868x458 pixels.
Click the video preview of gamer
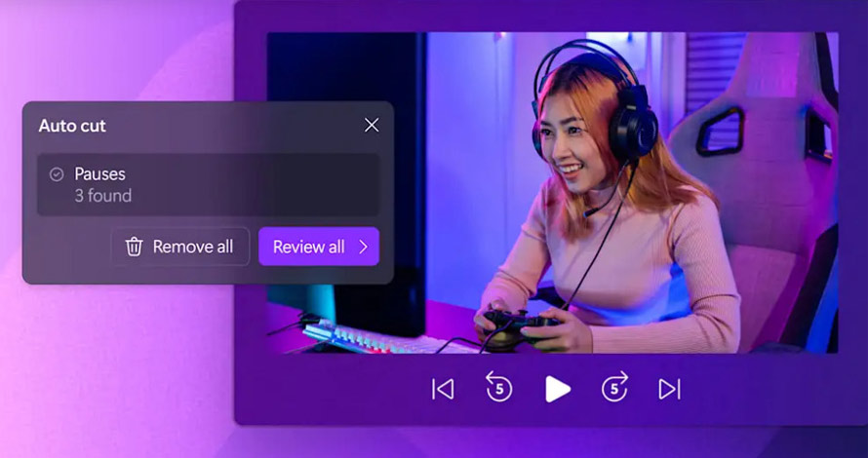552,193
